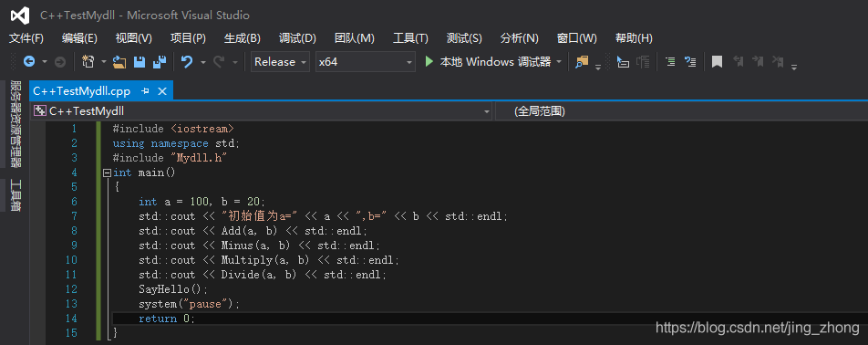Open the 编辑(E) menu
This screenshot has width=868, height=345.
[x=79, y=38]
